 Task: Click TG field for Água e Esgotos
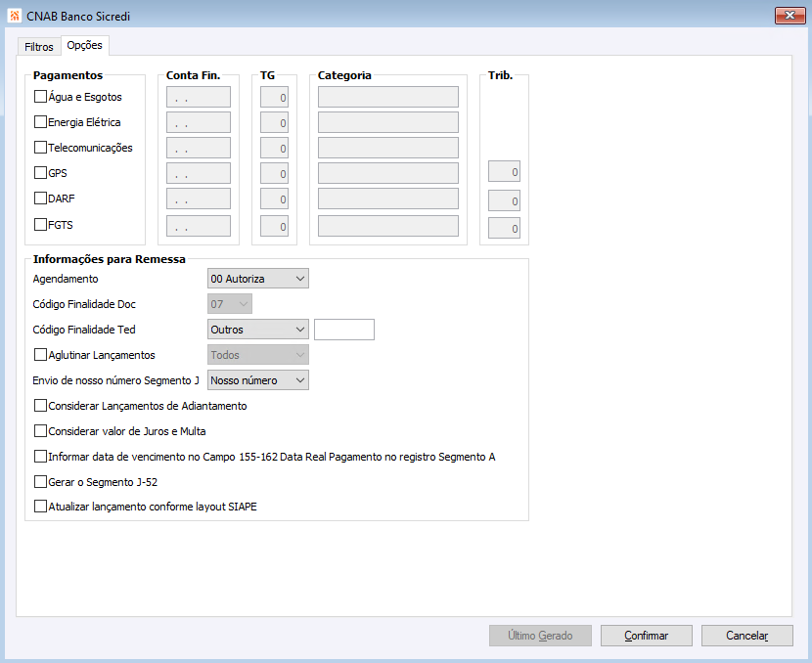[x=274, y=97]
